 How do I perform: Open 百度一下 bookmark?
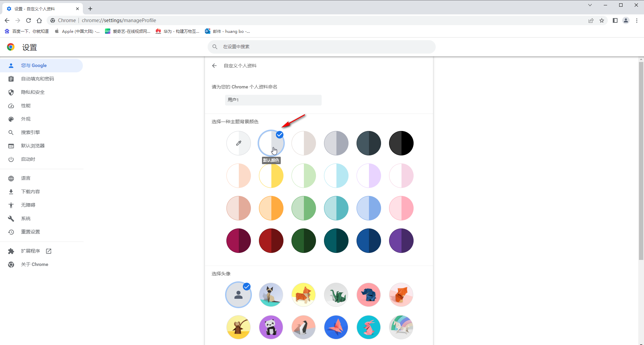[26, 31]
